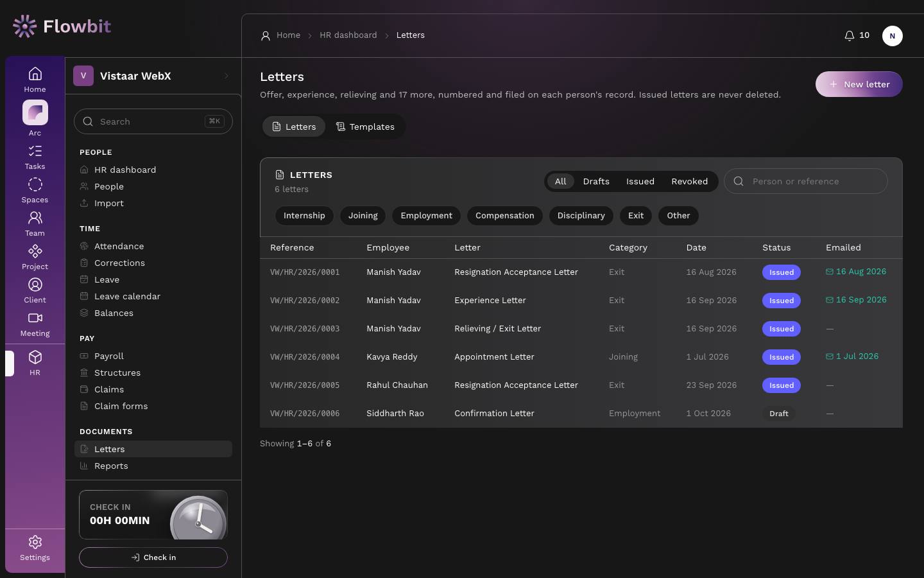The image size is (924, 578).
Task: Click the notifications bell icon
Action: pos(849,35)
